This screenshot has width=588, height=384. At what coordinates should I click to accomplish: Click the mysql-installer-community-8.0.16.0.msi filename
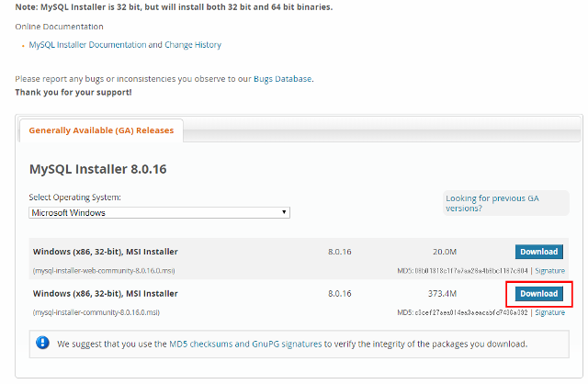tap(99, 313)
